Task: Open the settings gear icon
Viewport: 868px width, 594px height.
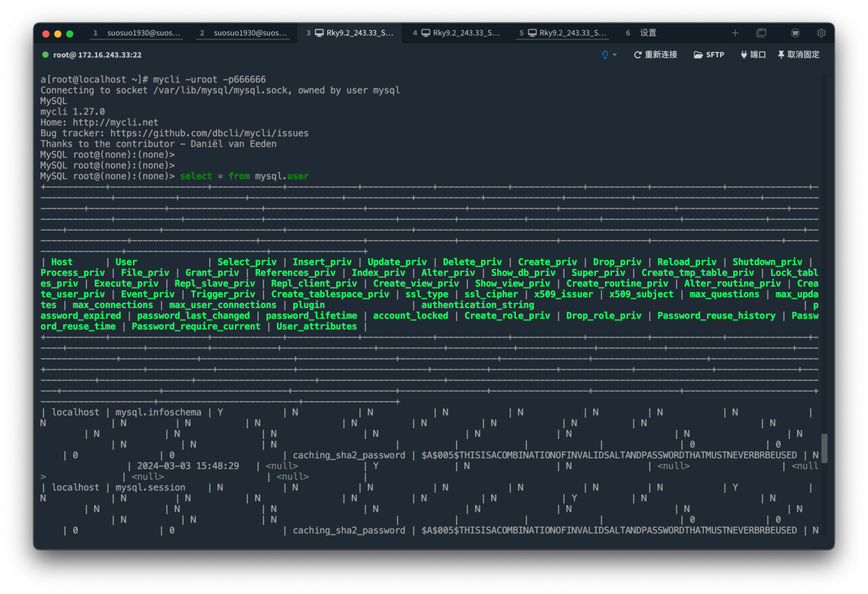Action: [x=821, y=33]
